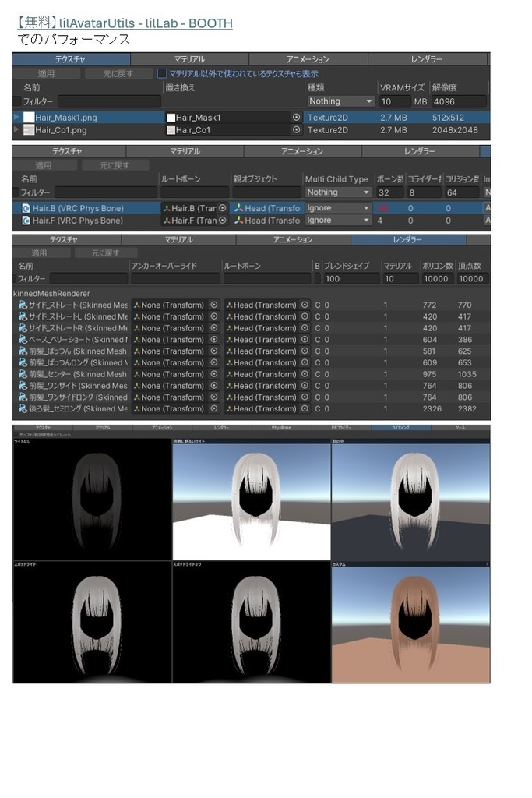Expand the Hair_Mask1.png row triangle

click(17, 117)
